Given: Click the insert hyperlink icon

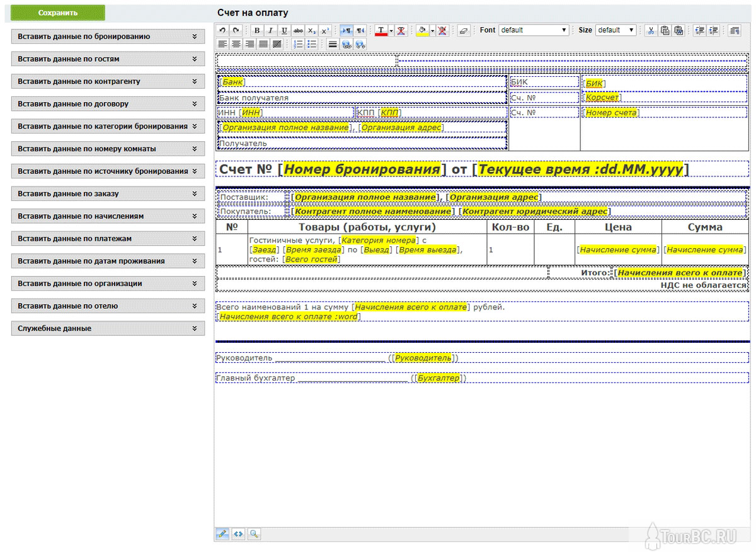Looking at the screenshot, I should coord(346,44).
